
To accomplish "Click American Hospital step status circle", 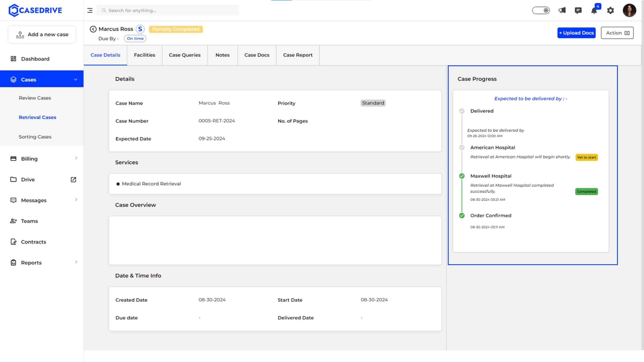I will 462,148.
